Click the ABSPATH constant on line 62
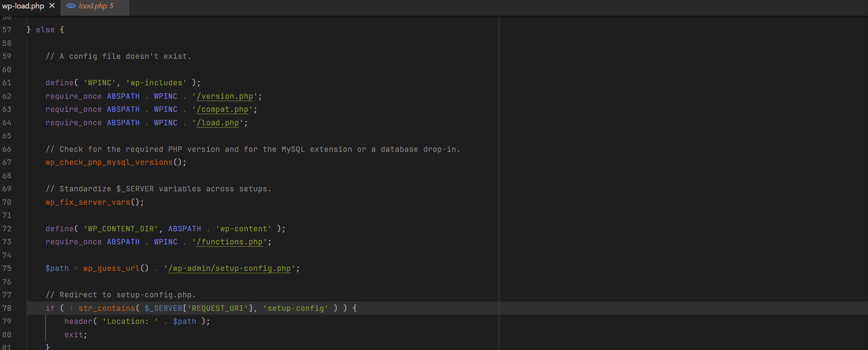Image resolution: width=868 pixels, height=350 pixels. coord(123,96)
